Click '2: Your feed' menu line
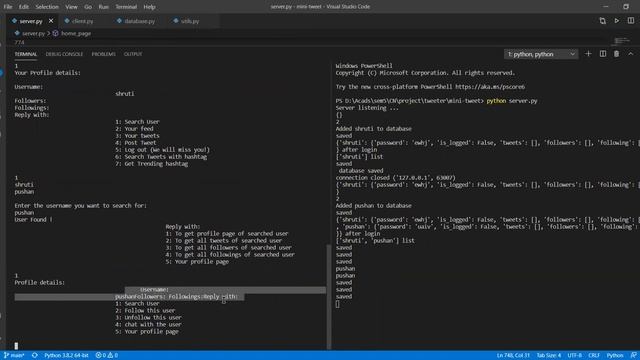 [134, 129]
